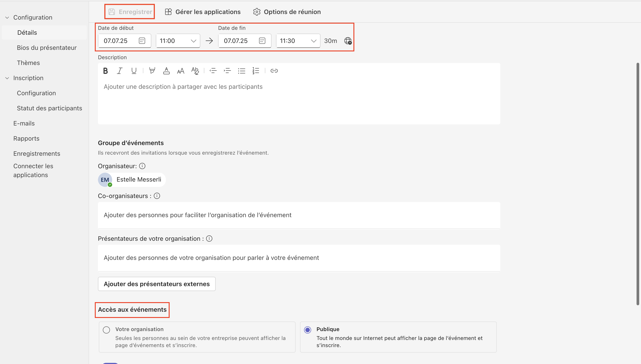641x364 pixels.
Task: Go to Statut des participants
Action: [x=49, y=108]
